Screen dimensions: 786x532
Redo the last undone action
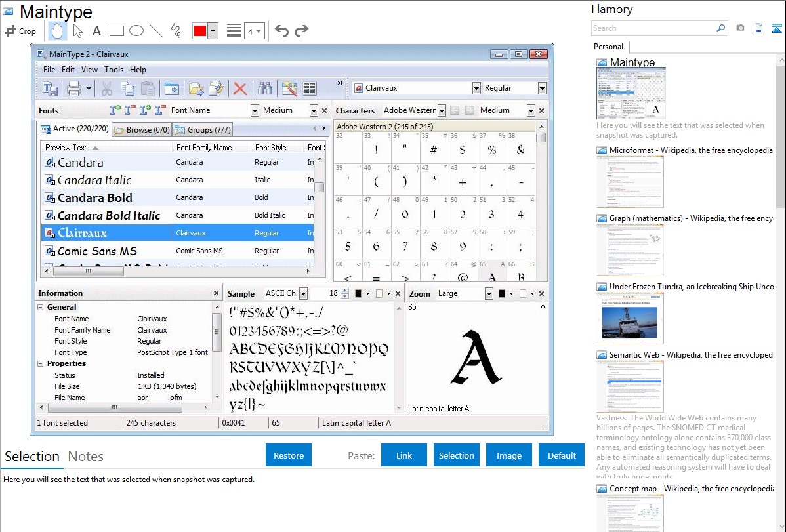pos(301,31)
